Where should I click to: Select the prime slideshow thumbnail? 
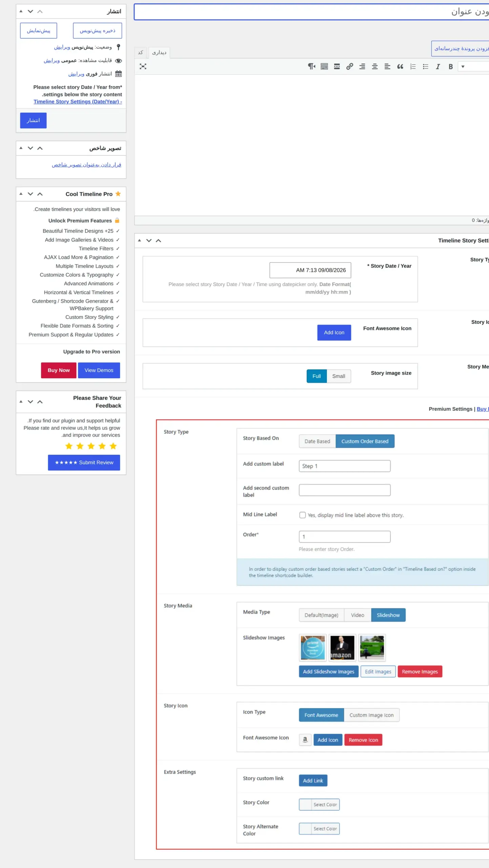pos(313,647)
